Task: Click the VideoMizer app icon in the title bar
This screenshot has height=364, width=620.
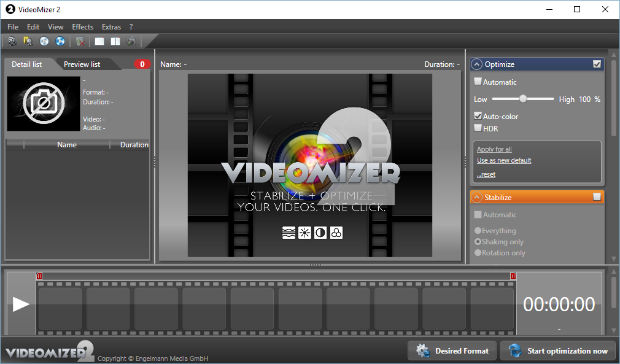Action: (x=10, y=9)
